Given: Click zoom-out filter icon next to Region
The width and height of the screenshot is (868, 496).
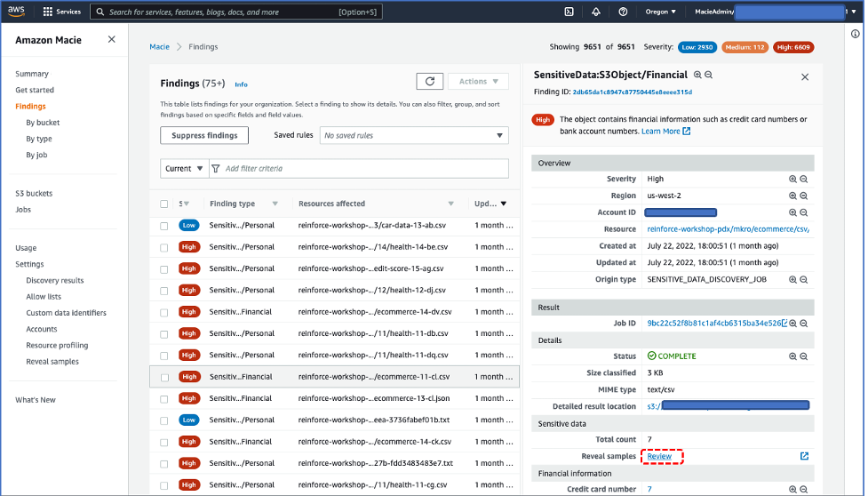Looking at the screenshot, I should 803,196.
